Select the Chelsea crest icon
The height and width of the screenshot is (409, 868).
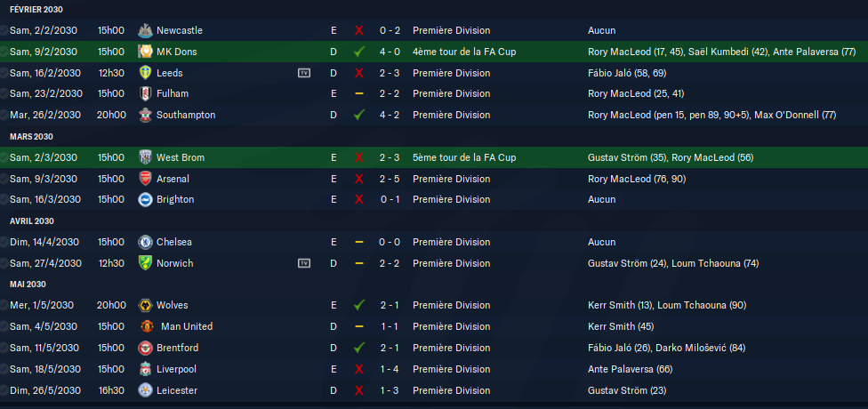click(x=145, y=242)
